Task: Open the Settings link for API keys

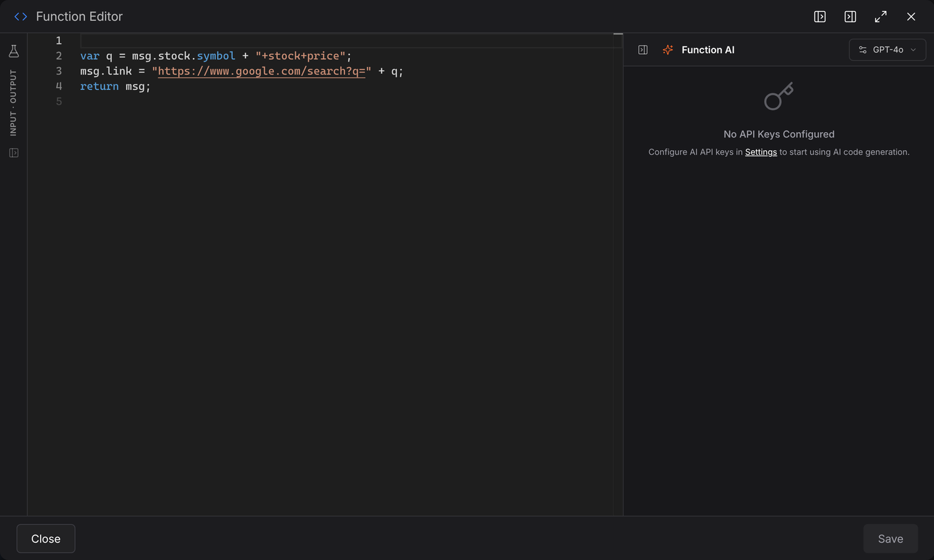Action: [x=760, y=152]
